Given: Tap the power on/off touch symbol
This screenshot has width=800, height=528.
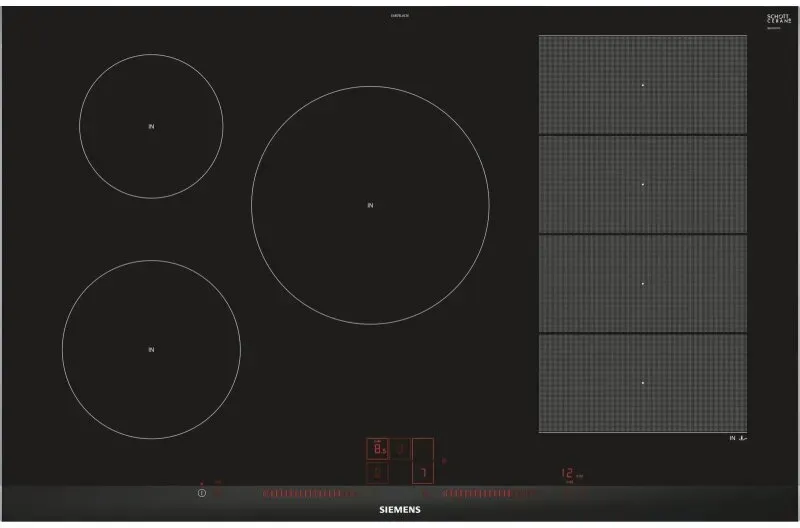Looking at the screenshot, I should (x=202, y=493).
